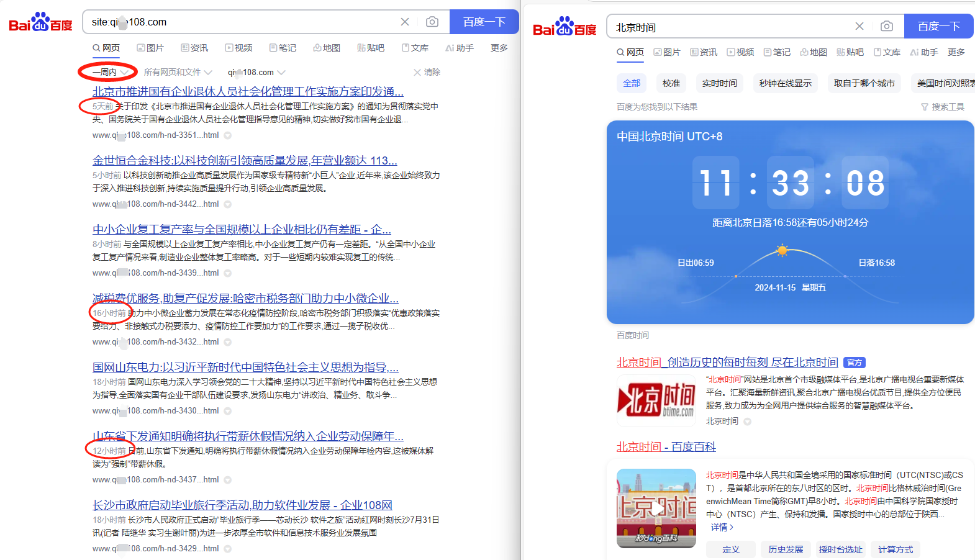Click the btime.com 北京时间 logo thumbnail
The image size is (975, 560).
tap(656, 400)
